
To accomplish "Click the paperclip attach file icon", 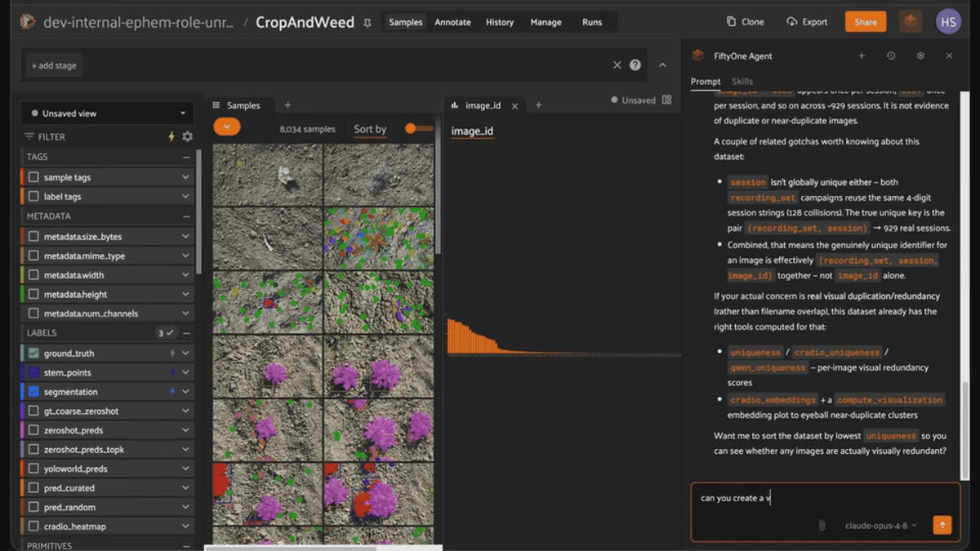I will pos(822,525).
